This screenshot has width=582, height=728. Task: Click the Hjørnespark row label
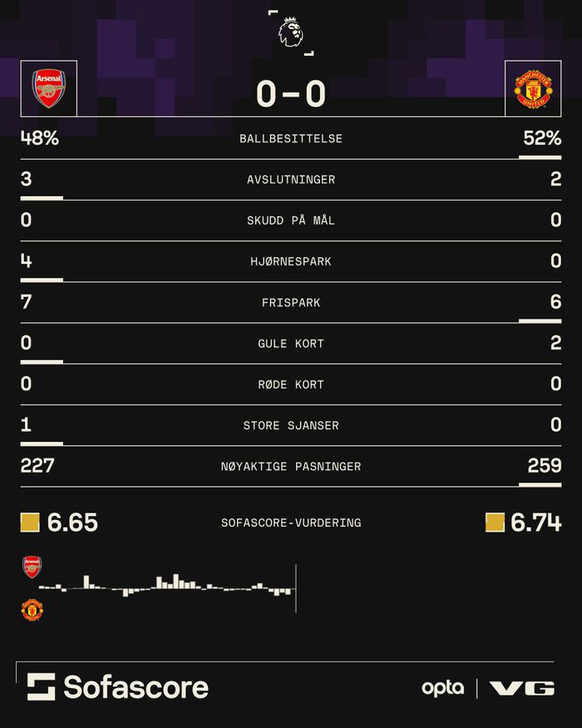point(290,261)
